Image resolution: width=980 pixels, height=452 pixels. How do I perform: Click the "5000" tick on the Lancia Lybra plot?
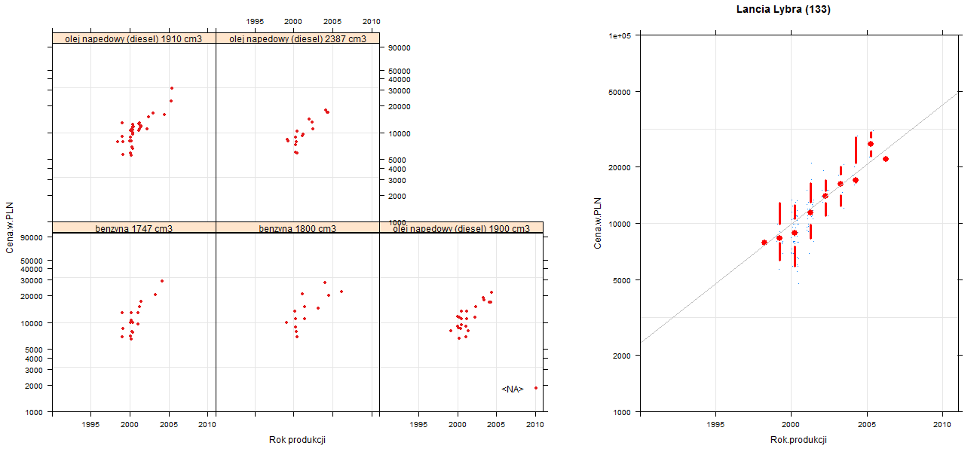[x=623, y=280]
